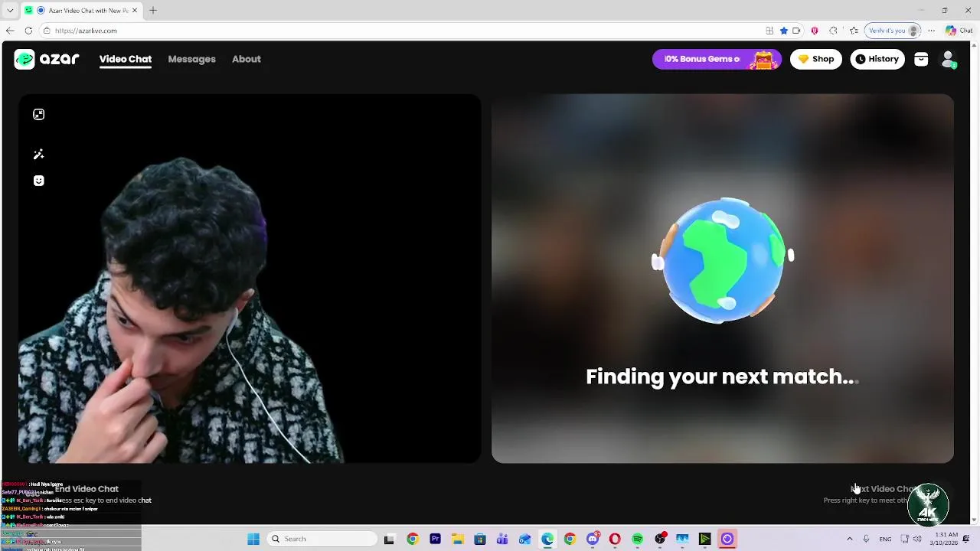
Task: Open the browser Extensions puzzle icon
Action: [833, 31]
